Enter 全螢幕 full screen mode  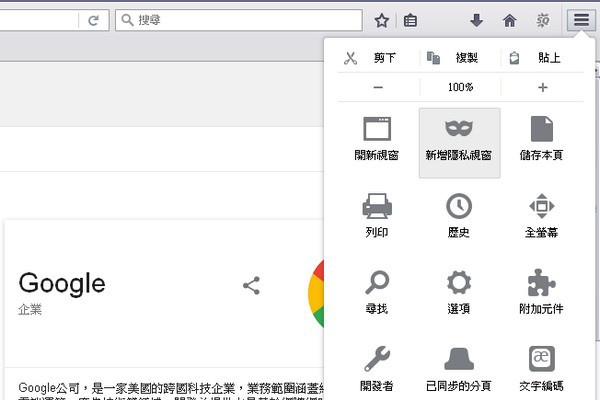pos(541,216)
